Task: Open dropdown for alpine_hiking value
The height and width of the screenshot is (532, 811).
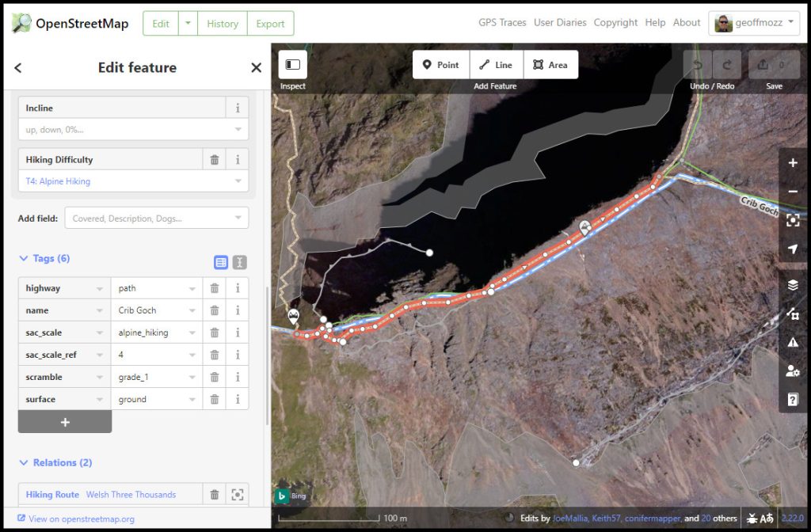Action: pyautogui.click(x=192, y=333)
